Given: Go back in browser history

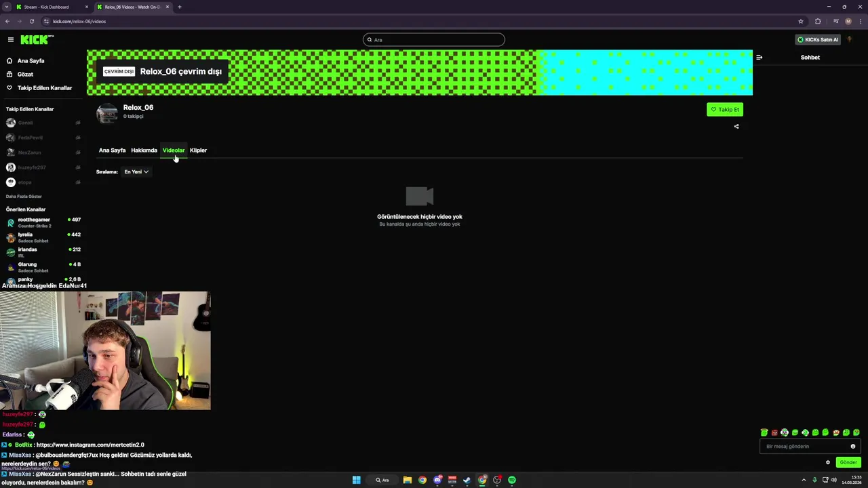Looking at the screenshot, I should (x=7, y=21).
